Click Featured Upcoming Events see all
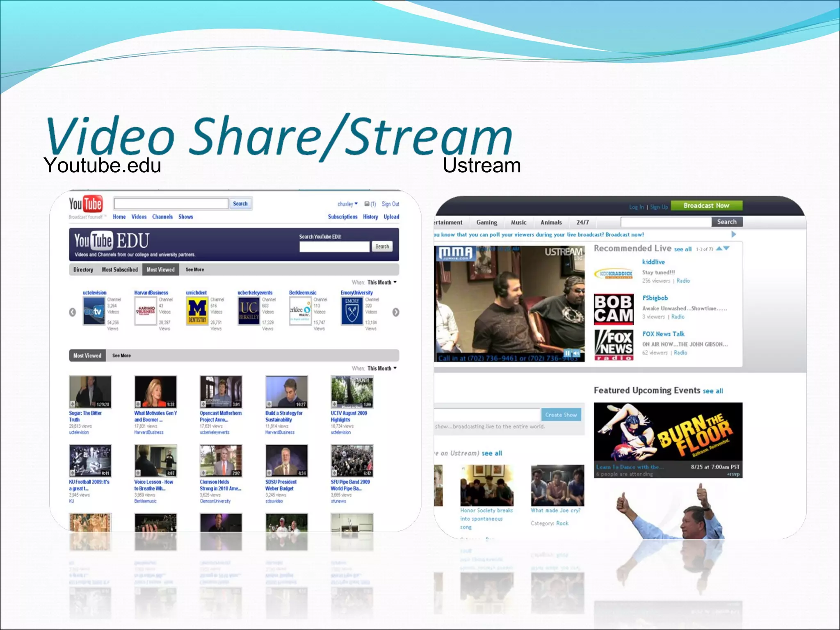This screenshot has width=840, height=630. (713, 391)
